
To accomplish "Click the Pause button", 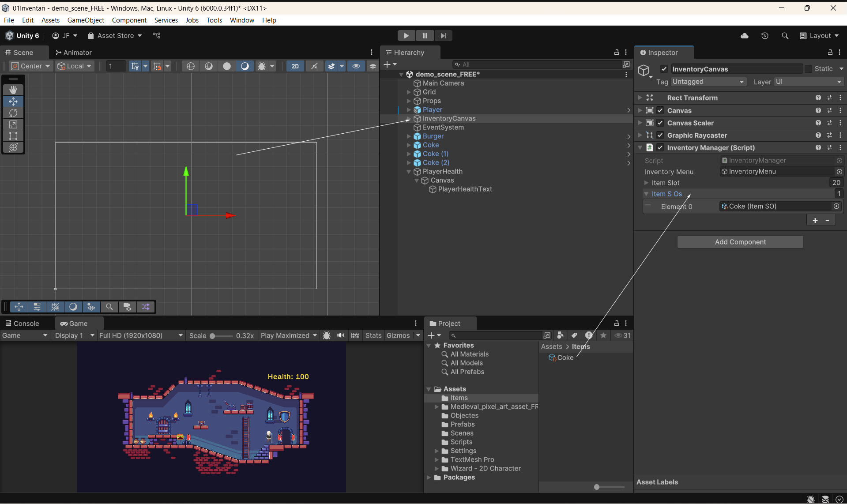I will click(x=425, y=36).
